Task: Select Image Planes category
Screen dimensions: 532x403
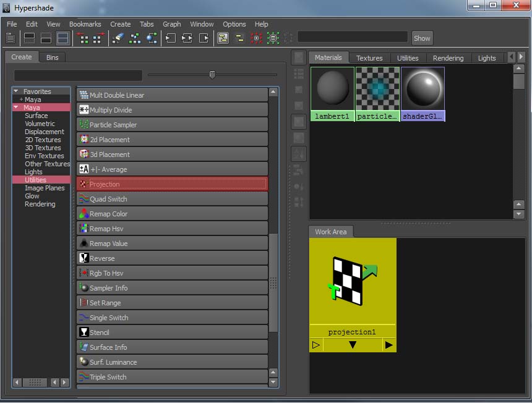Action: point(45,188)
